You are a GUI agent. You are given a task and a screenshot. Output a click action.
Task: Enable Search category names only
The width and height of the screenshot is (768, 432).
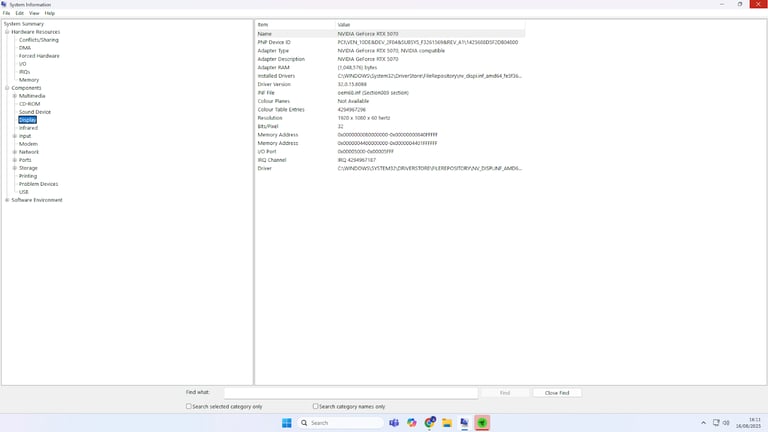pos(315,406)
